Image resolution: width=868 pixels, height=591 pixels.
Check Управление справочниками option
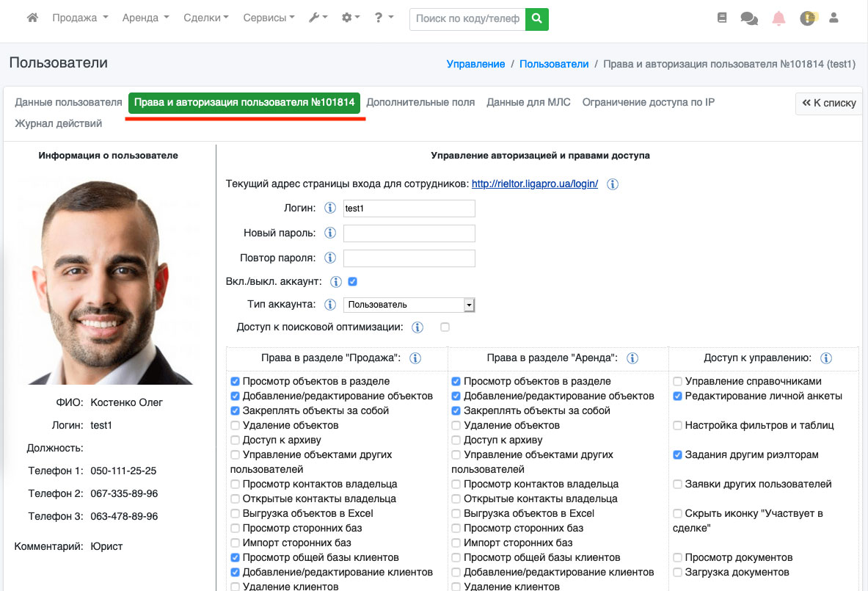[x=678, y=382]
